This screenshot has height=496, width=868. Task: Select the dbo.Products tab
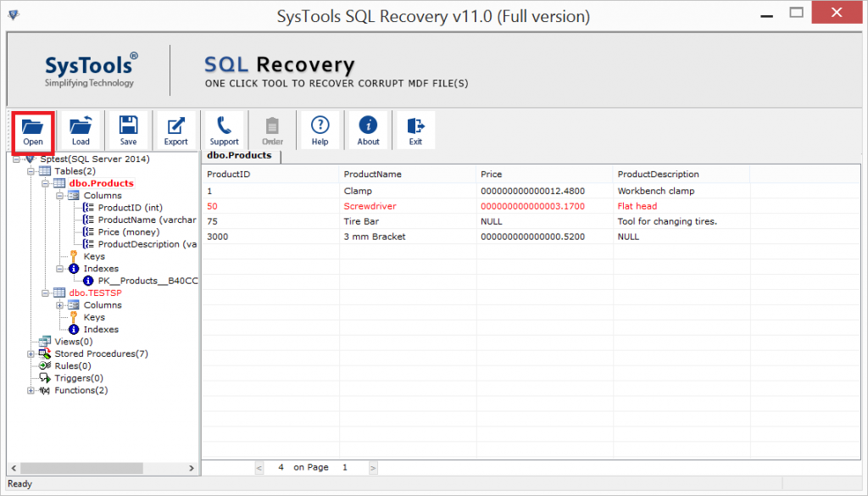239,155
